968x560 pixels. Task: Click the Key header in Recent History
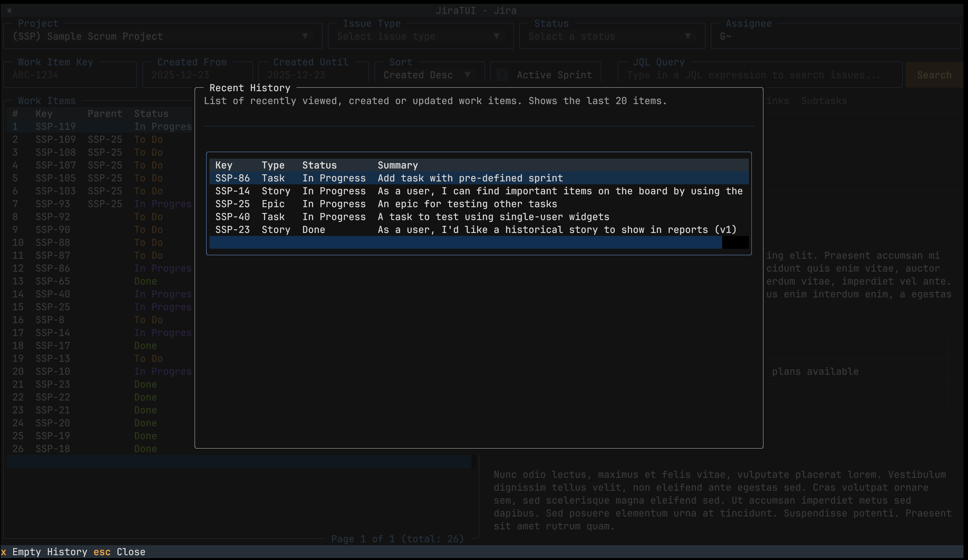click(224, 165)
